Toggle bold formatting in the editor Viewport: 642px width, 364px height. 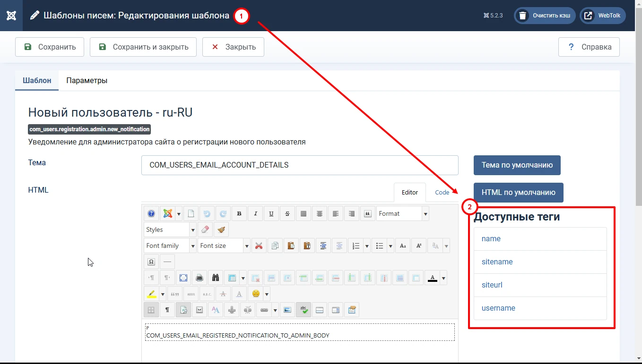(x=239, y=213)
